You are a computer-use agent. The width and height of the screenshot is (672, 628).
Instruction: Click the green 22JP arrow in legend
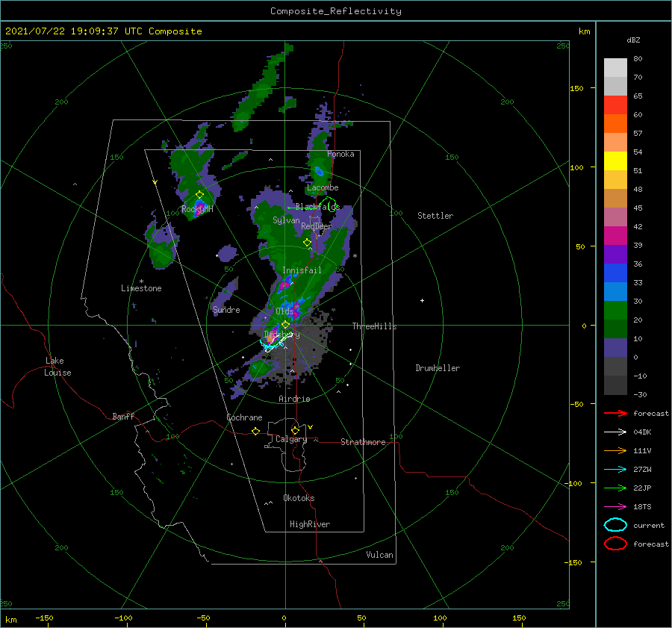click(615, 488)
